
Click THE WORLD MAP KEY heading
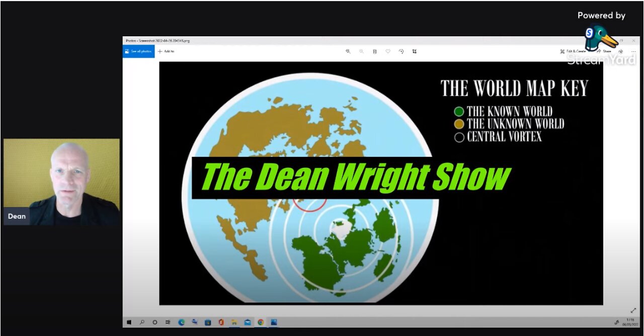(x=514, y=89)
